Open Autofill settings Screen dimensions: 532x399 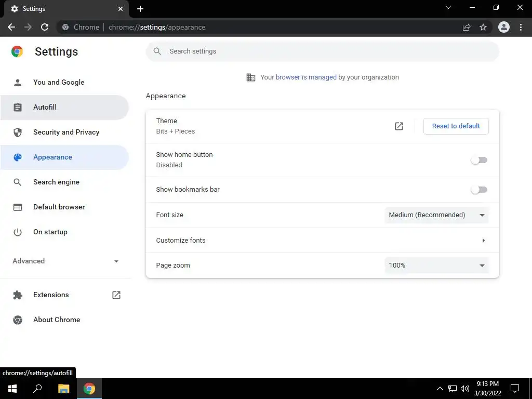64,107
